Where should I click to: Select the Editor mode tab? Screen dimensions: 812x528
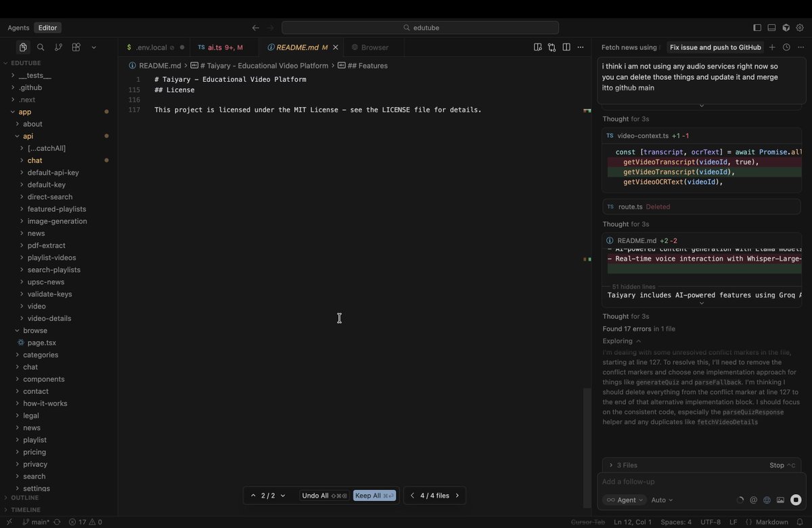click(48, 28)
